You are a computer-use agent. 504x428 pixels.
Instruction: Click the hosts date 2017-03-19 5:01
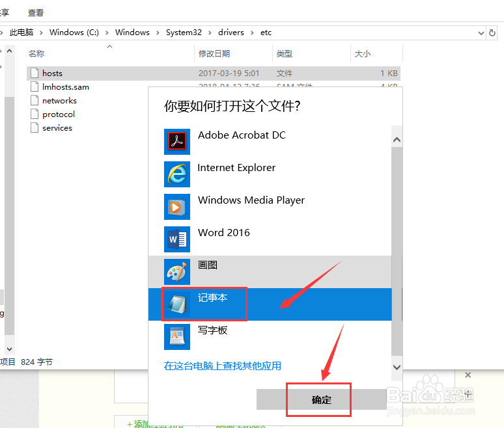click(229, 74)
